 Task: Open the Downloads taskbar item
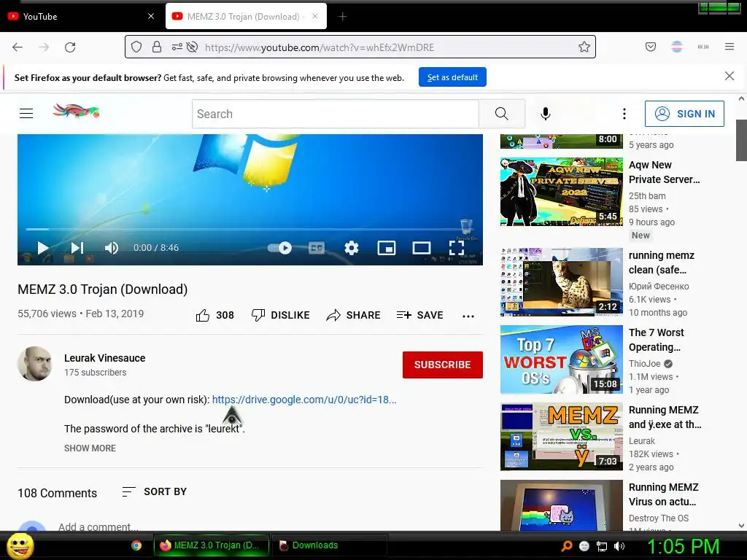pos(329,545)
